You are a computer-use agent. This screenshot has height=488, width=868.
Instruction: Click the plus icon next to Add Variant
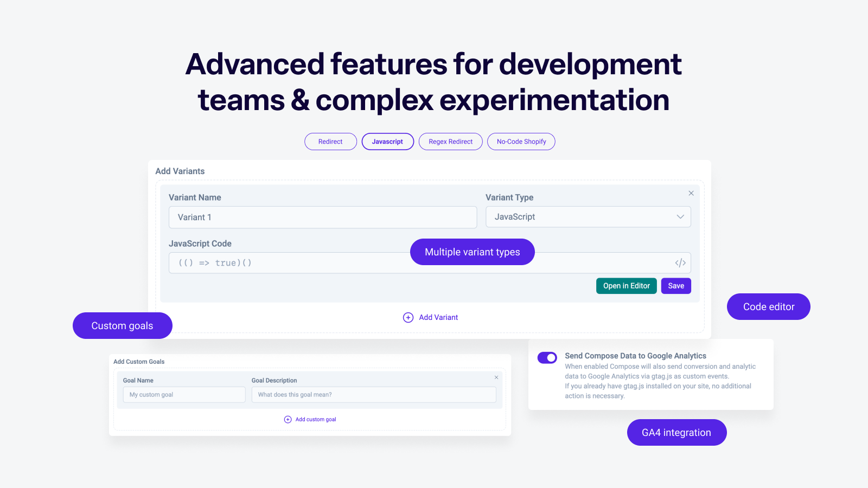coord(408,317)
